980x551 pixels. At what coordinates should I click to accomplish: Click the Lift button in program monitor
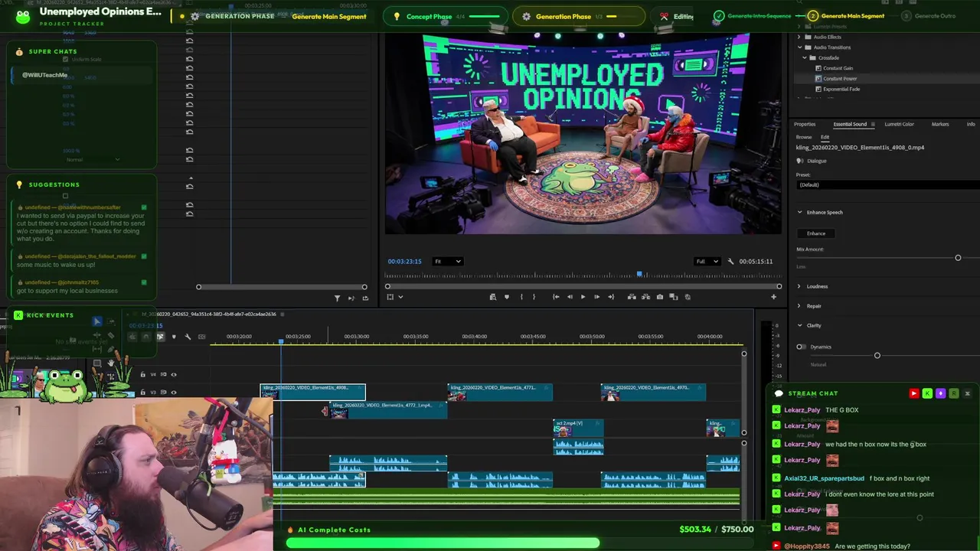[632, 297]
